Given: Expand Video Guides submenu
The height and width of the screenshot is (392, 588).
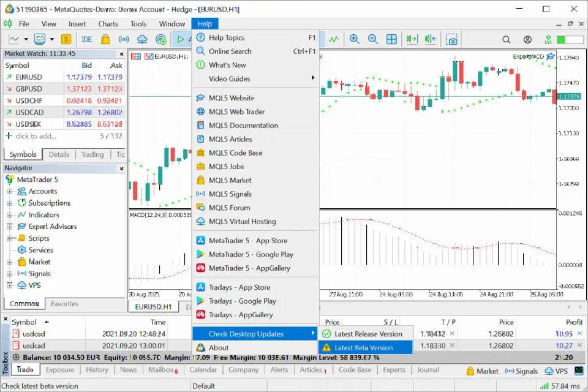Looking at the screenshot, I should click(256, 79).
